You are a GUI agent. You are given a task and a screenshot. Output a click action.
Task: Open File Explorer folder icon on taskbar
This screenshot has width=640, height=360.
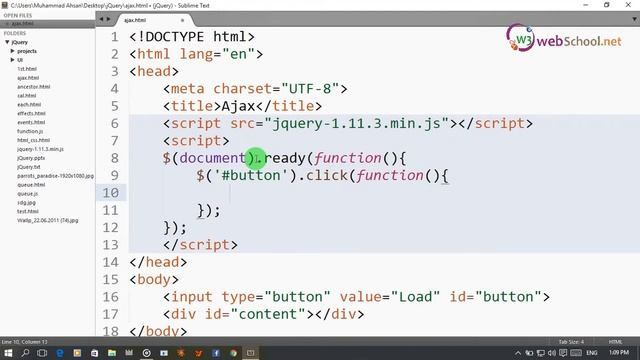(x=112, y=353)
